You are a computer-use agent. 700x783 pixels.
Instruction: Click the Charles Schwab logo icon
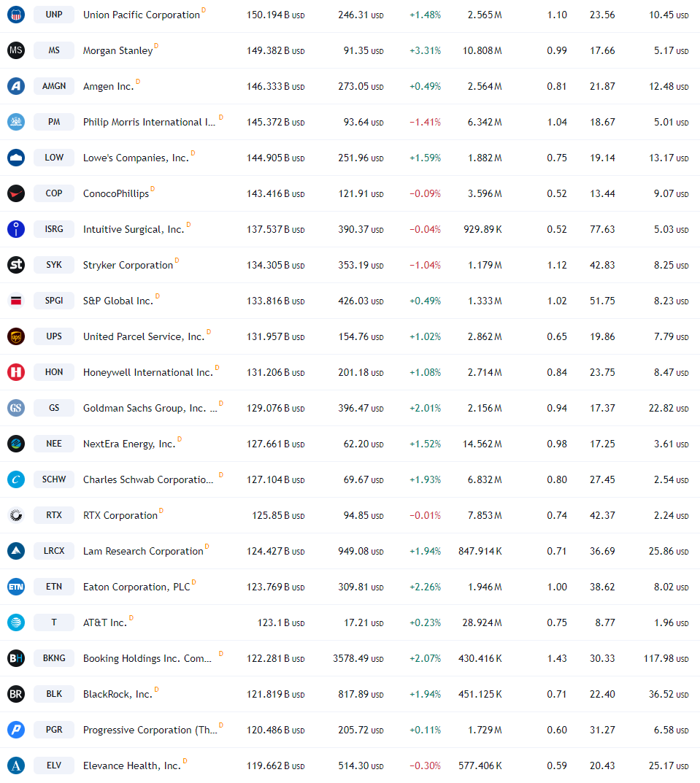click(x=16, y=479)
